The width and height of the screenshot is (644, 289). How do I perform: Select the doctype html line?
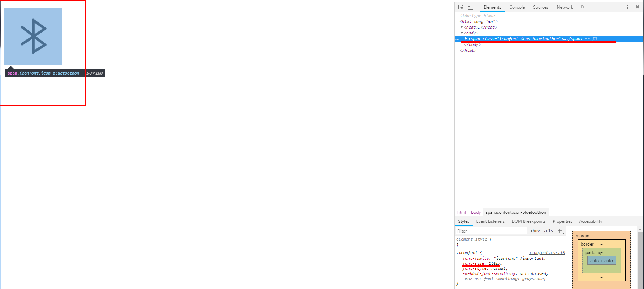click(477, 16)
